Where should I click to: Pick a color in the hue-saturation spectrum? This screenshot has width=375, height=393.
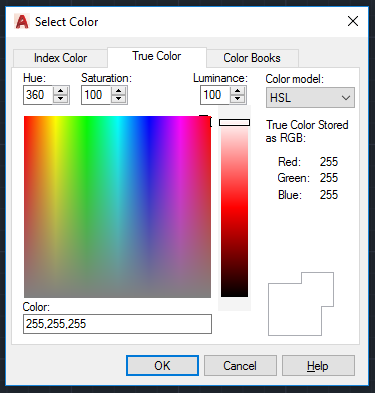[117, 207]
